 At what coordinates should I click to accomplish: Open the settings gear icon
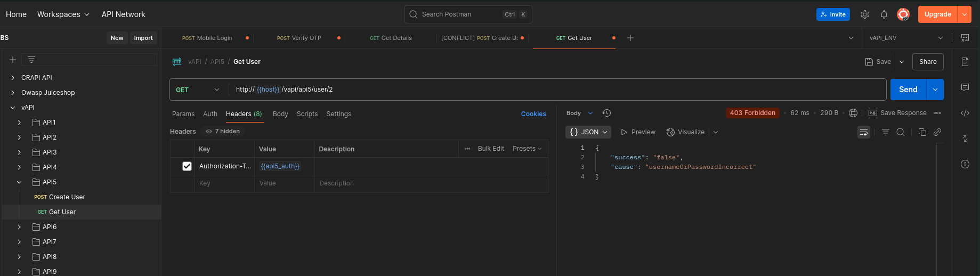(865, 14)
